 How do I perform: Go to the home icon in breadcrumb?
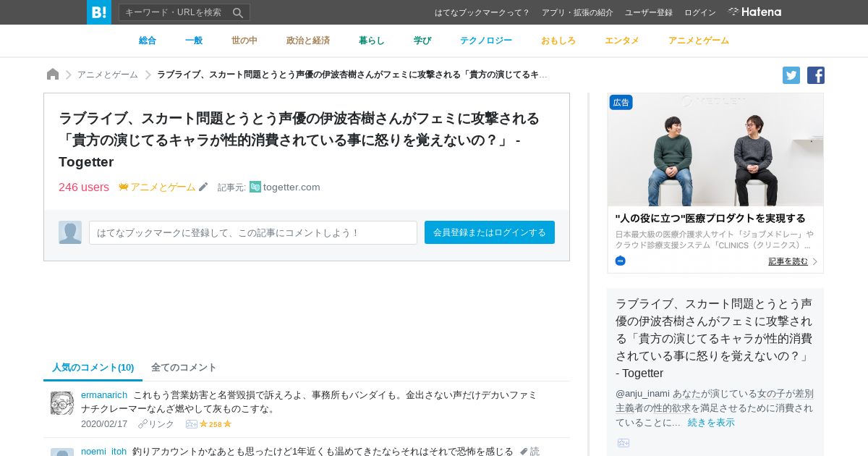pyautogui.click(x=53, y=75)
